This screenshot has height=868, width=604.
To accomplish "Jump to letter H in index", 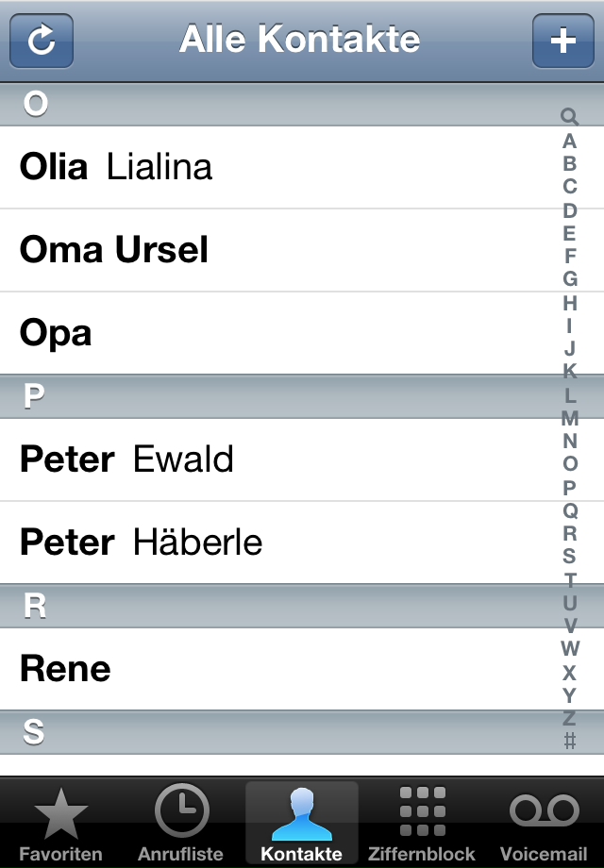I will pyautogui.click(x=570, y=303).
